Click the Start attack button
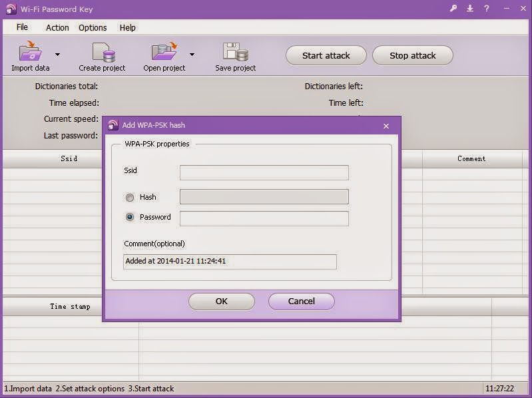This screenshot has width=532, height=398. pyautogui.click(x=326, y=56)
